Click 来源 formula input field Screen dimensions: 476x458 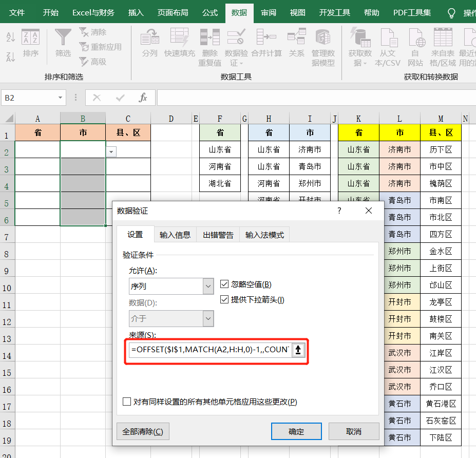[210, 350]
